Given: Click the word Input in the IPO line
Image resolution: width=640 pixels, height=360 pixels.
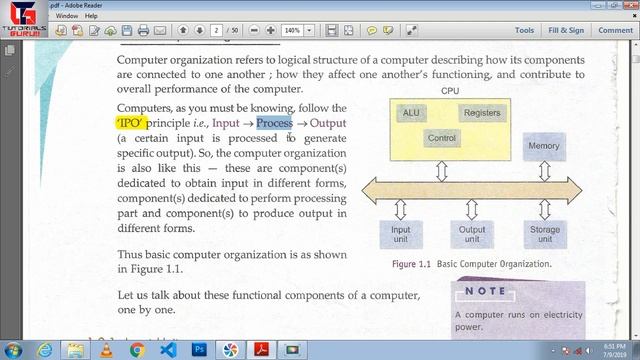Looking at the screenshot, I should click(226, 123).
